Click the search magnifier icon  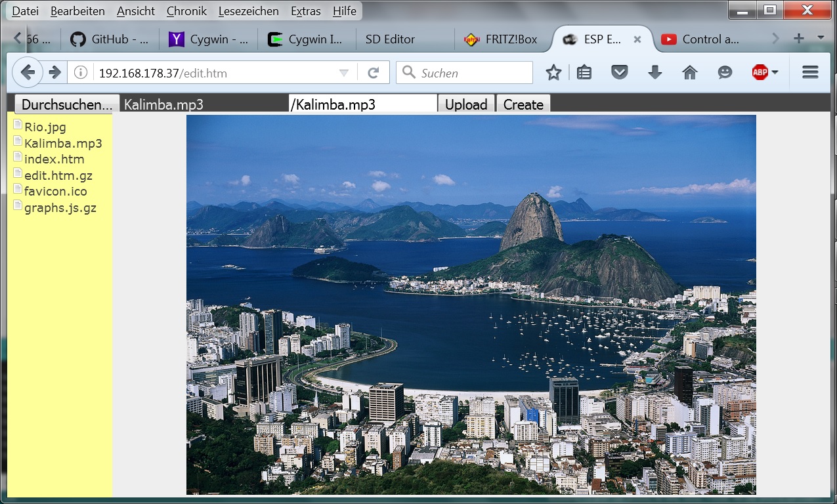[x=409, y=72]
